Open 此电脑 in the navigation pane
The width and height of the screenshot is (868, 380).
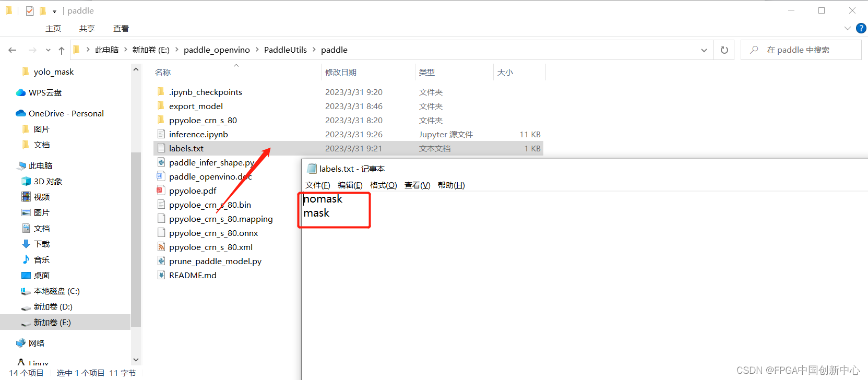[41, 165]
